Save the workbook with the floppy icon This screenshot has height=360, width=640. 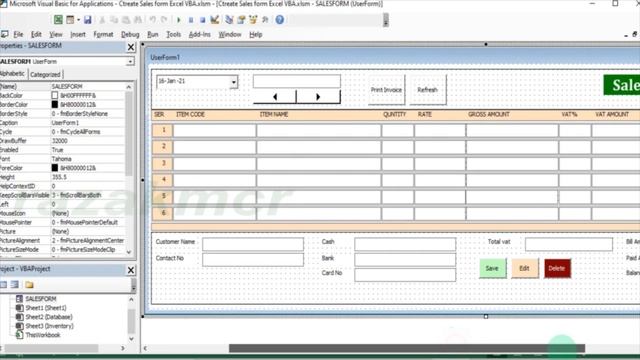pyautogui.click(x=87, y=20)
